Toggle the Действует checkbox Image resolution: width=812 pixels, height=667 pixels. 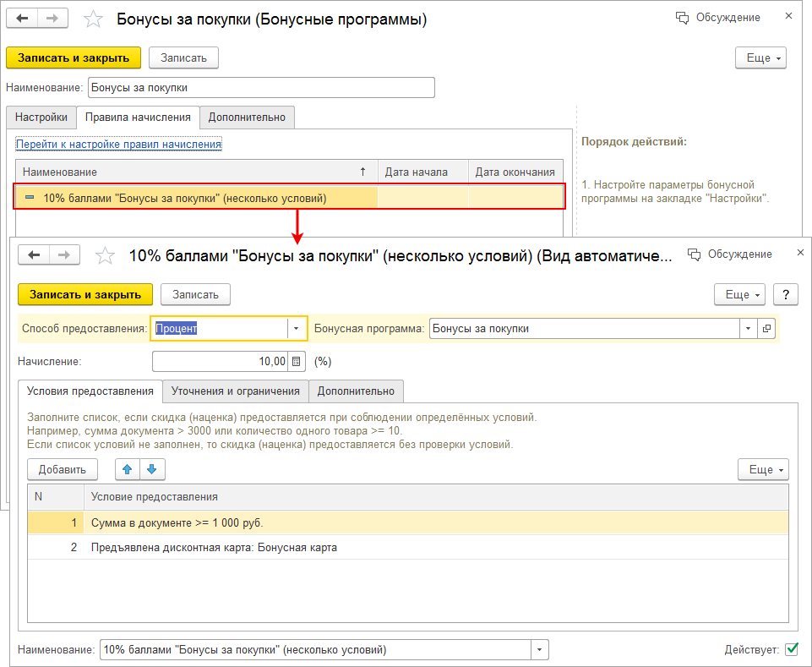pyautogui.click(x=792, y=649)
